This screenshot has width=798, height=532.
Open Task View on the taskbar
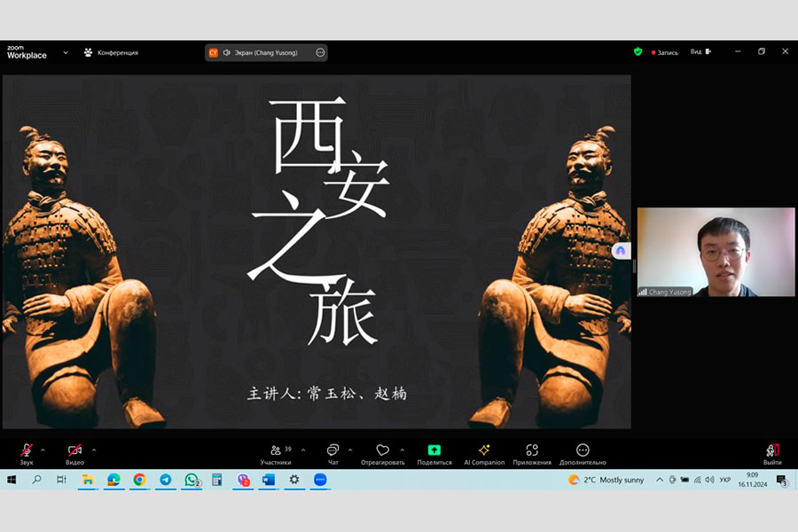[61, 480]
